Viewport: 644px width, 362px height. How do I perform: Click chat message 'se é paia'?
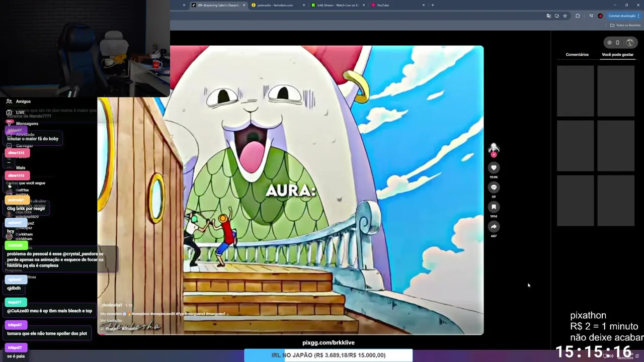click(x=16, y=356)
